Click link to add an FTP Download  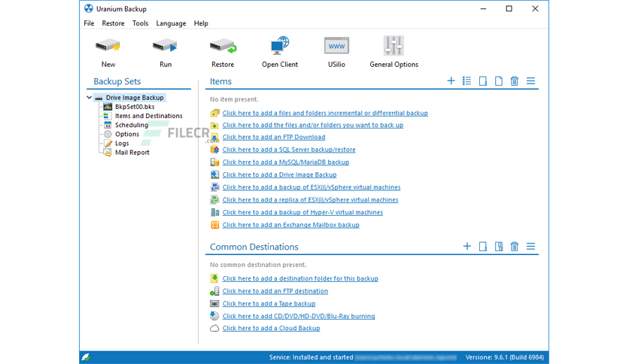click(x=274, y=137)
